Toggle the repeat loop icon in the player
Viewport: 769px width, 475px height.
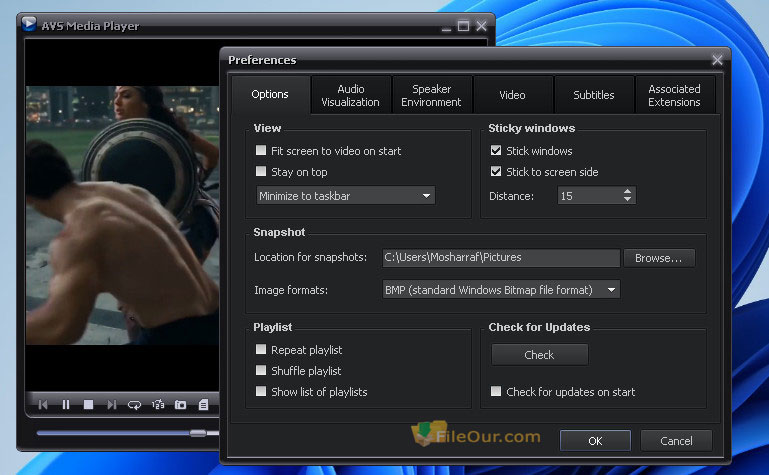point(134,405)
